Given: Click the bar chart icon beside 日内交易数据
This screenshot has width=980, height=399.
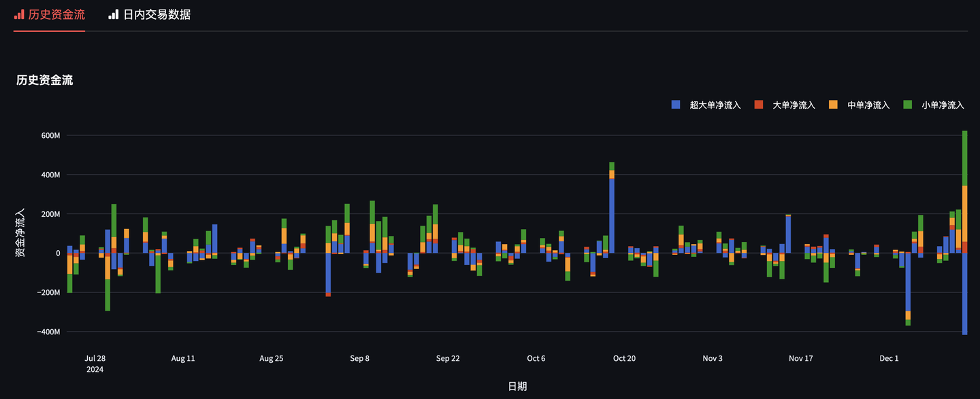Looking at the screenshot, I should [x=114, y=14].
